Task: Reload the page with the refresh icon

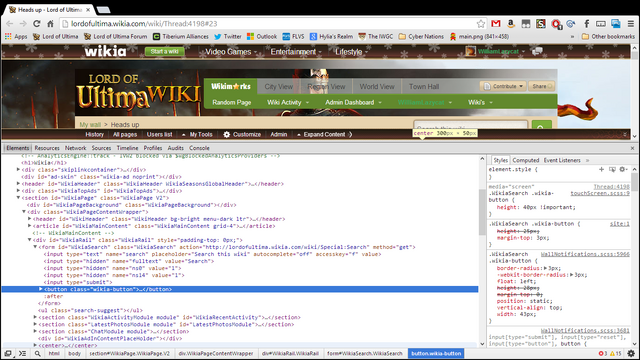Action: (x=37, y=24)
